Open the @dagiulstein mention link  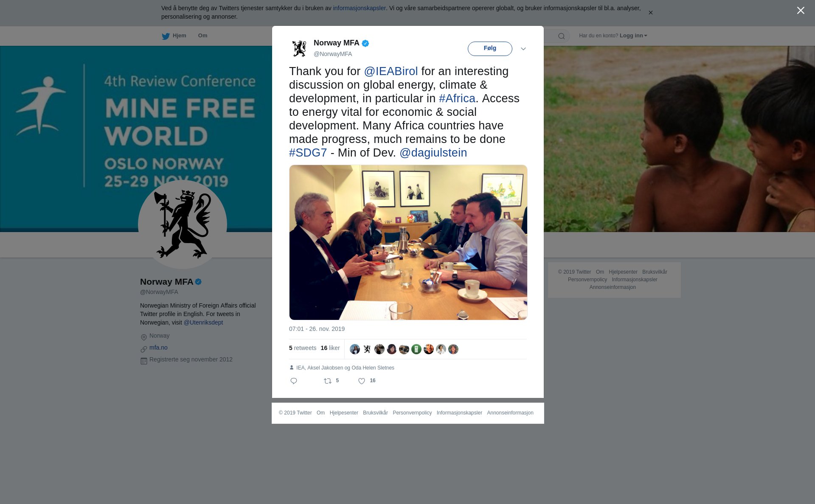(x=433, y=153)
